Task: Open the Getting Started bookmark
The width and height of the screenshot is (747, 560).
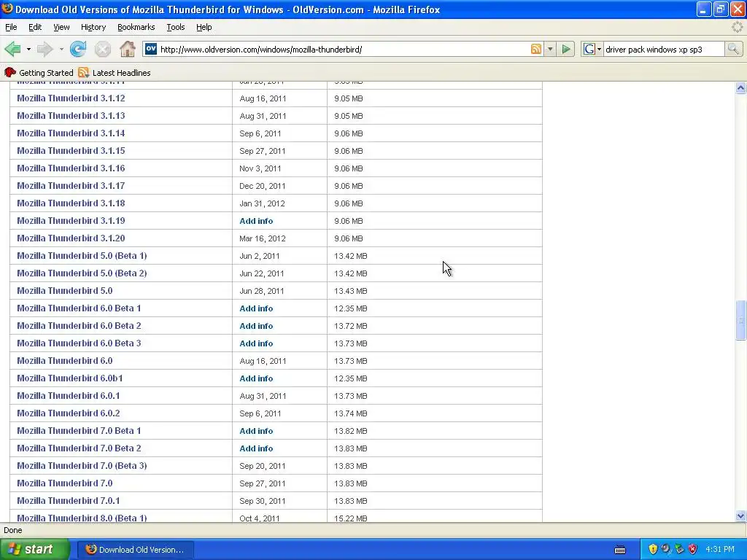Action: [39, 73]
